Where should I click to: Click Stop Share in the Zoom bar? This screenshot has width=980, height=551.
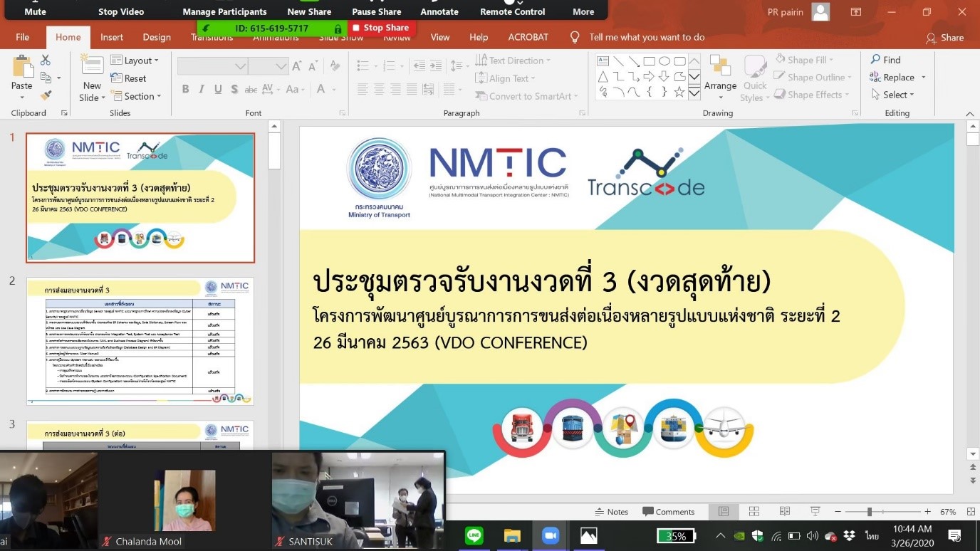click(x=380, y=28)
